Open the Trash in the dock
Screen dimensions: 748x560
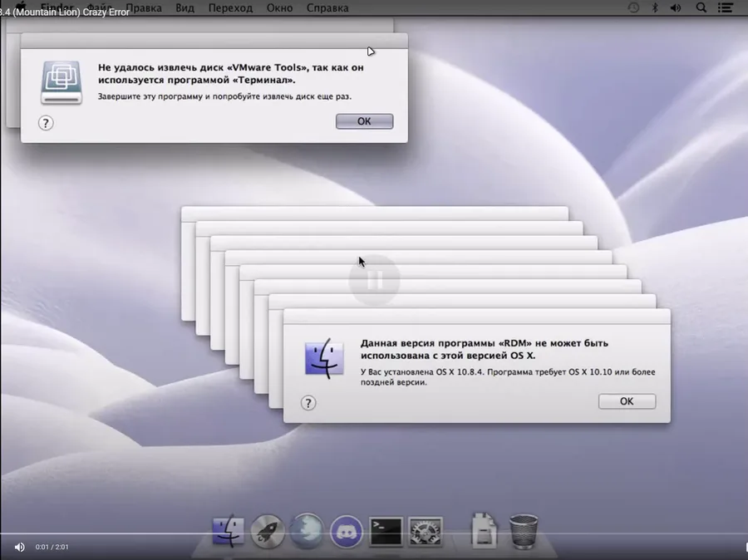coord(524,530)
